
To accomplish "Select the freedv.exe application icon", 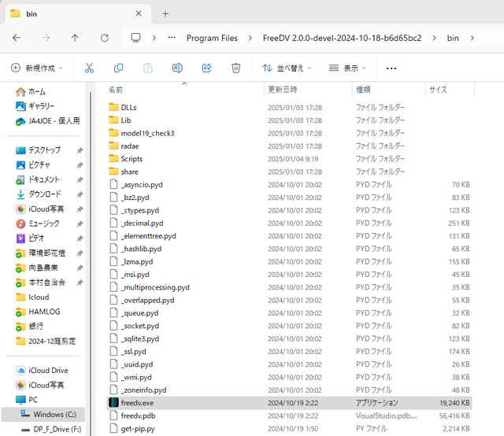I will pos(113,403).
